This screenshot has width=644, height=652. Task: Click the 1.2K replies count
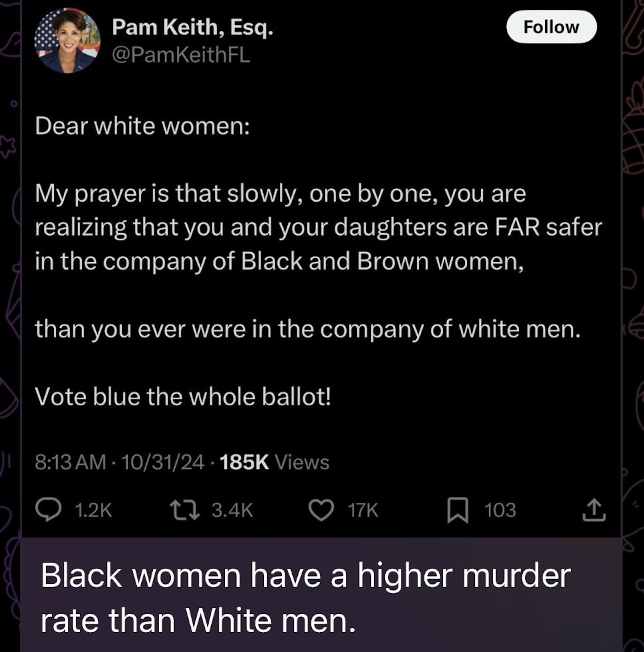pyautogui.click(x=94, y=510)
